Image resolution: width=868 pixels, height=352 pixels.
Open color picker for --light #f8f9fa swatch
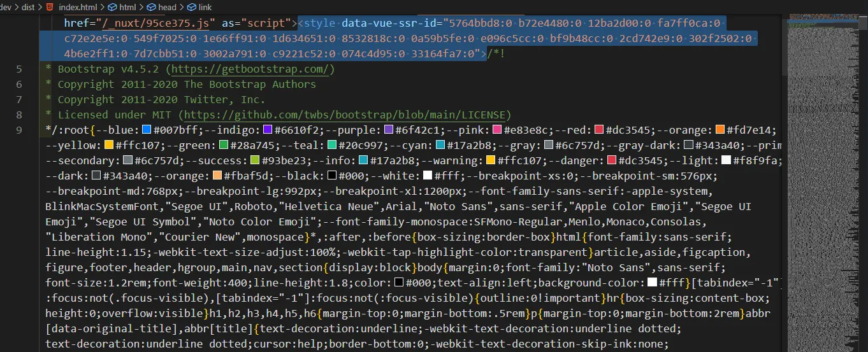click(725, 161)
